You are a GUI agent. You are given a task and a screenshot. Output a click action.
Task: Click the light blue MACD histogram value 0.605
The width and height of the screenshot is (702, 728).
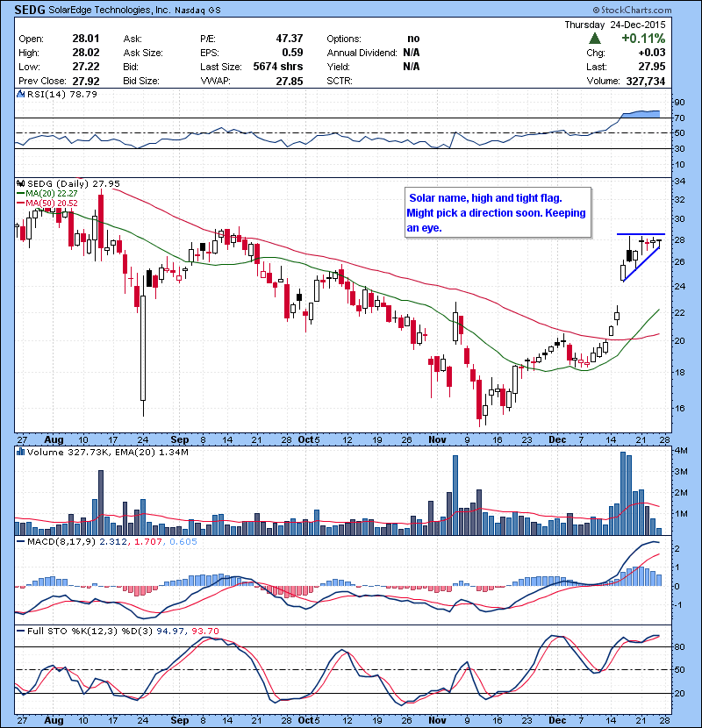pyautogui.click(x=183, y=542)
